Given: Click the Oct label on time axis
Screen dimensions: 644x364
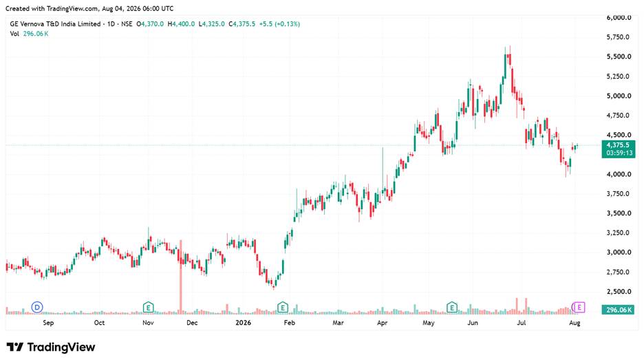Looking at the screenshot, I should click(x=99, y=323).
